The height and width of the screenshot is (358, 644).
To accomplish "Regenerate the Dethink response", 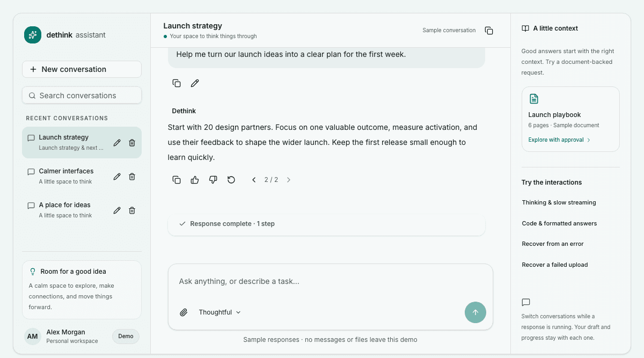I will pyautogui.click(x=231, y=180).
